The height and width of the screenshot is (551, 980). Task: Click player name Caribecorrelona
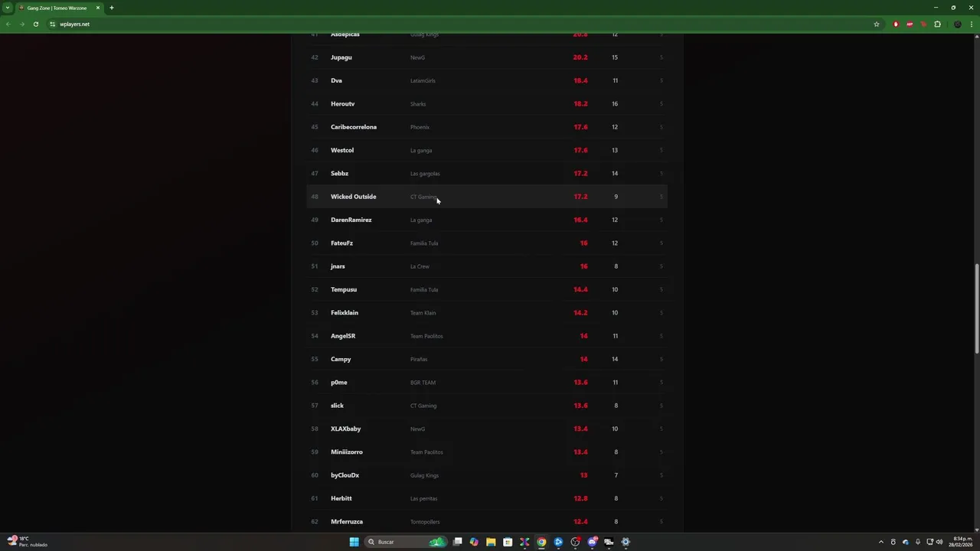pyautogui.click(x=354, y=127)
